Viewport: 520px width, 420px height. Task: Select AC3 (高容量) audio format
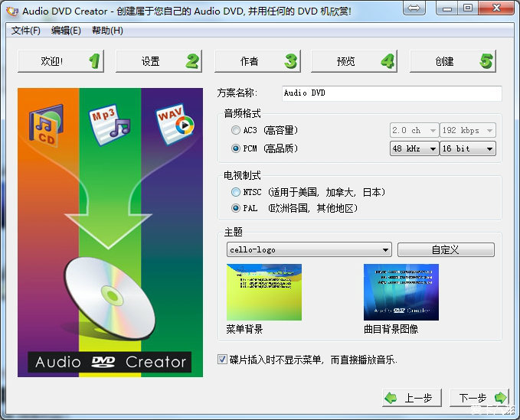tap(235, 130)
